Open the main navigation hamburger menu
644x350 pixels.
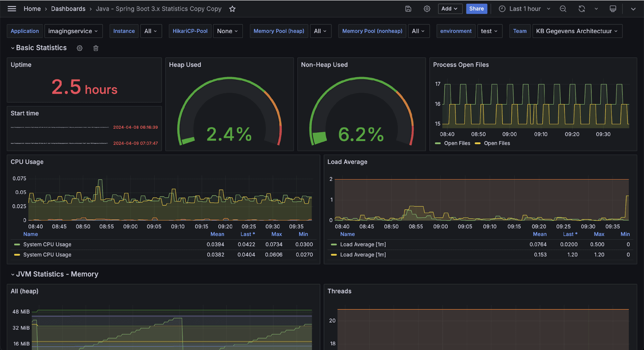[12, 9]
